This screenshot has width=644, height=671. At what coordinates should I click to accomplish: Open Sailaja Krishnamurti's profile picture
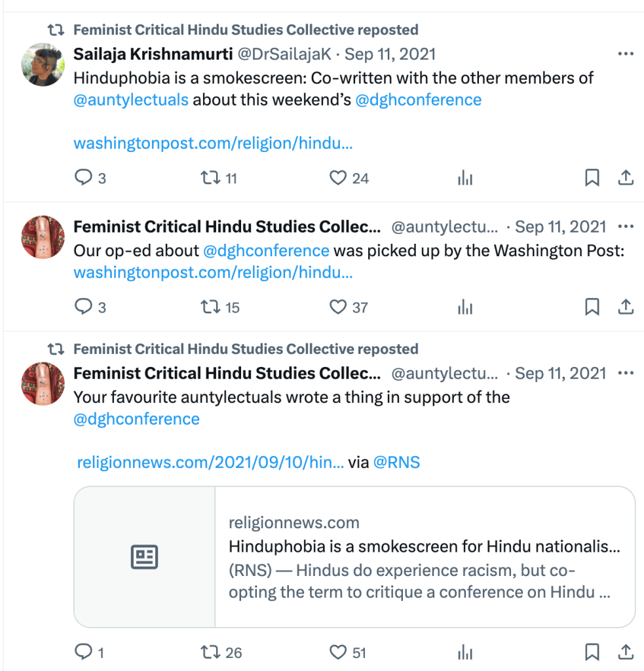pos(43,64)
